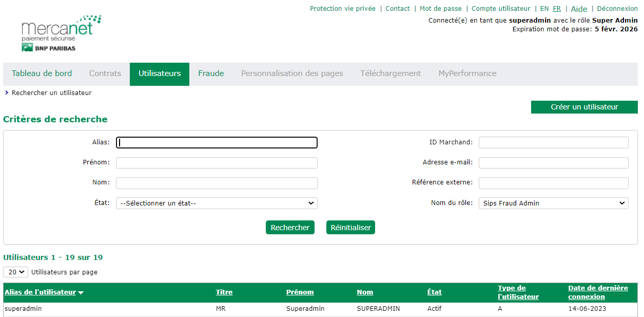Switch language to EN
The width and height of the screenshot is (644, 317).
tap(544, 9)
